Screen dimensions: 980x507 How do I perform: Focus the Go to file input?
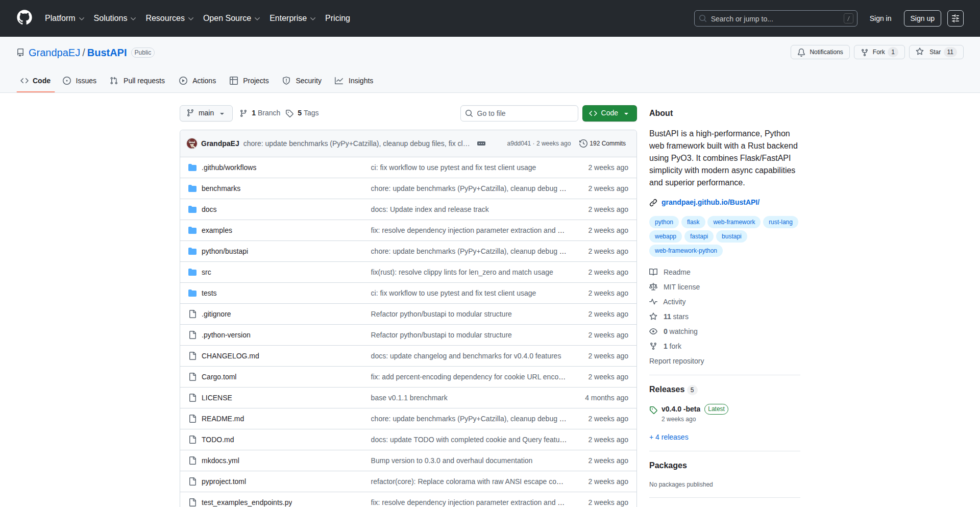pyautogui.click(x=519, y=113)
